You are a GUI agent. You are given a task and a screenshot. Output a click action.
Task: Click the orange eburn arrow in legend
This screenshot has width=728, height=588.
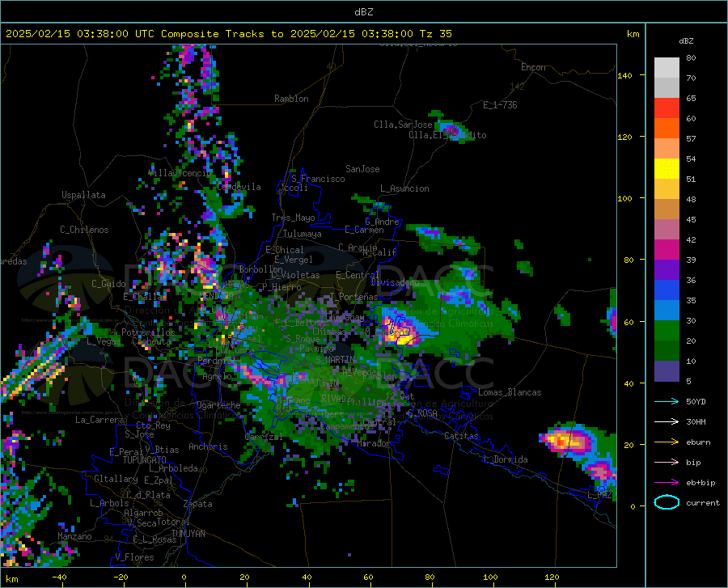point(667,442)
